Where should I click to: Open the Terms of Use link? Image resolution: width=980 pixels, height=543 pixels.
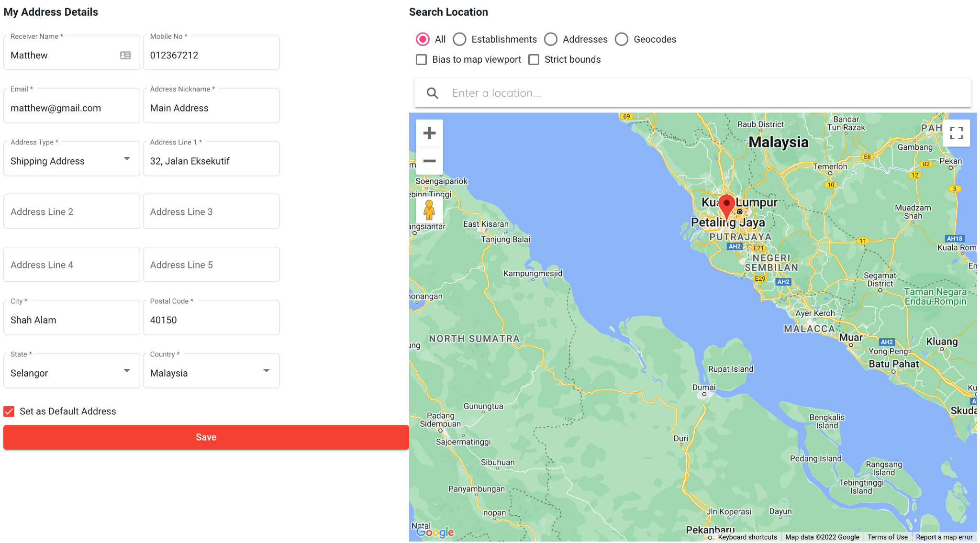click(x=887, y=537)
